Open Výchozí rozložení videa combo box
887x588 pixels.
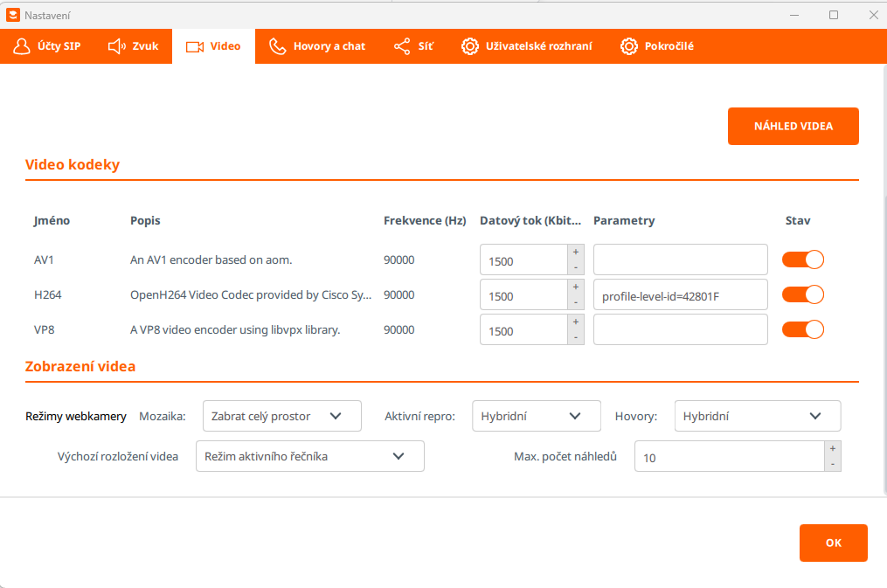tap(309, 456)
